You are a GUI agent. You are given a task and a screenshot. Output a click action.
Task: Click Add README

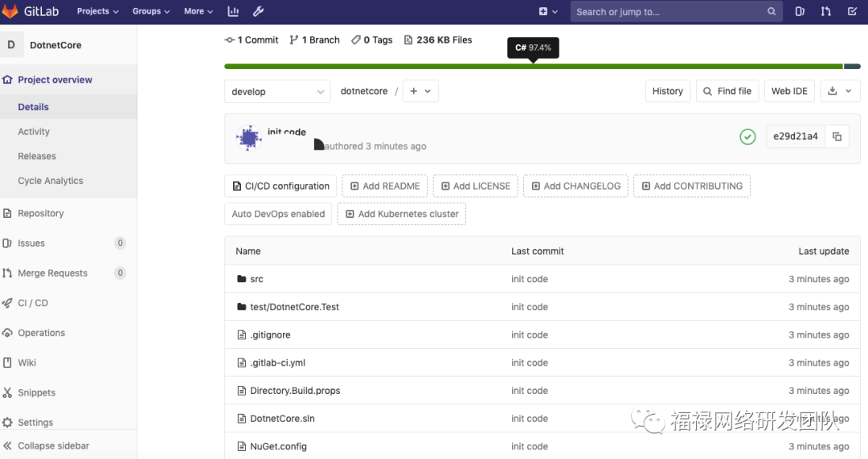pos(385,186)
